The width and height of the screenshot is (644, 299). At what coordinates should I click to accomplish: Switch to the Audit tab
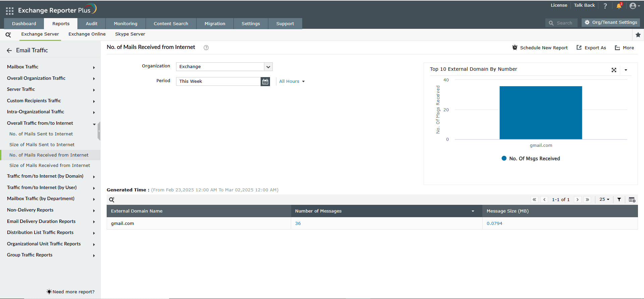coord(92,24)
